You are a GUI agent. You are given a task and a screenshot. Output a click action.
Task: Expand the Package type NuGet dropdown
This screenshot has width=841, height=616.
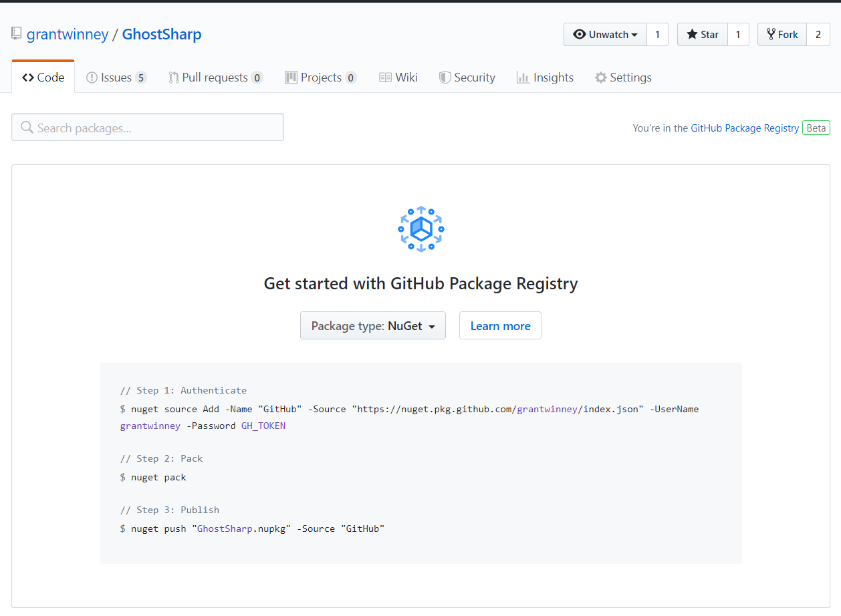[373, 326]
